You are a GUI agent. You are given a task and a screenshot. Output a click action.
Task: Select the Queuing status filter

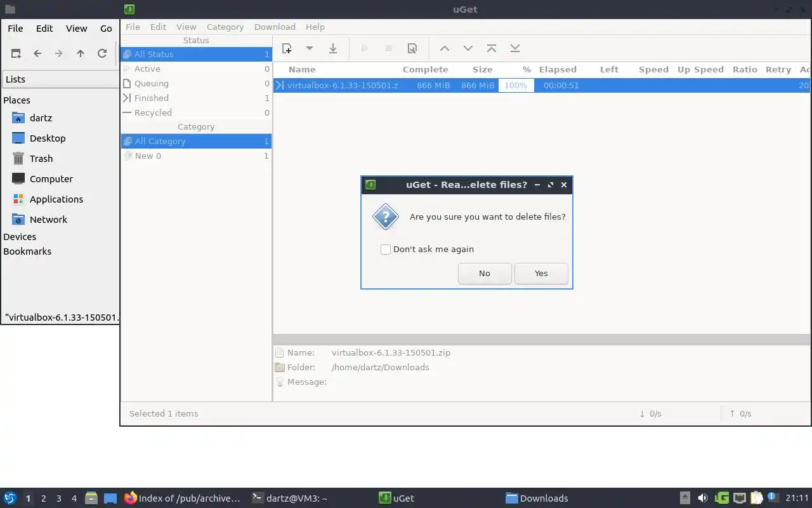click(x=196, y=83)
